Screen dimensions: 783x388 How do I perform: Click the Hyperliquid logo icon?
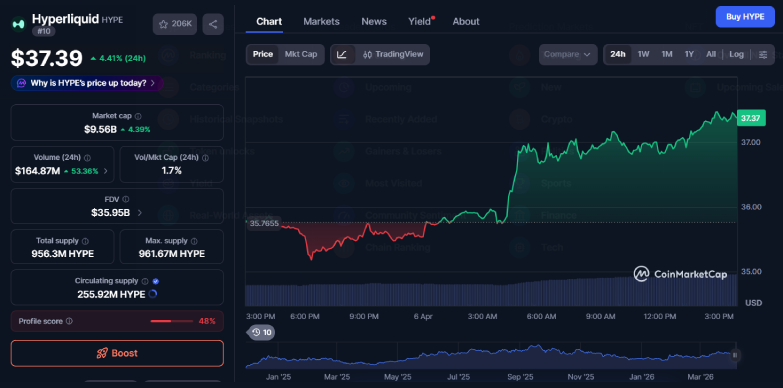tap(19, 23)
